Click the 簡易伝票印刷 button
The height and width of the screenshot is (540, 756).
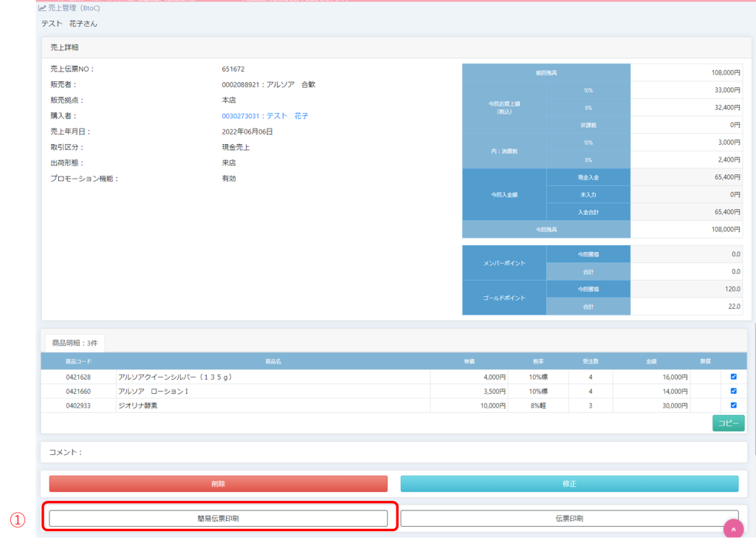(218, 519)
